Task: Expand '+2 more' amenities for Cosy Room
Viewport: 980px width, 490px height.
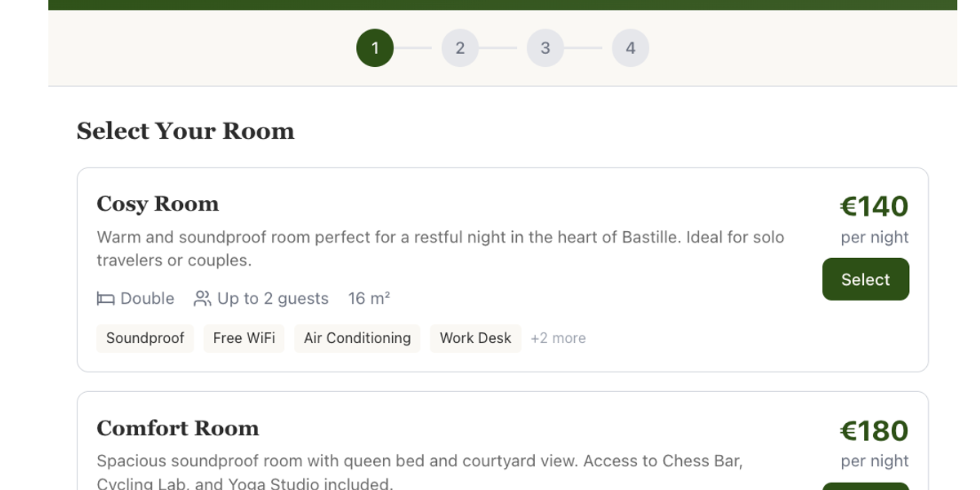Action: click(558, 337)
